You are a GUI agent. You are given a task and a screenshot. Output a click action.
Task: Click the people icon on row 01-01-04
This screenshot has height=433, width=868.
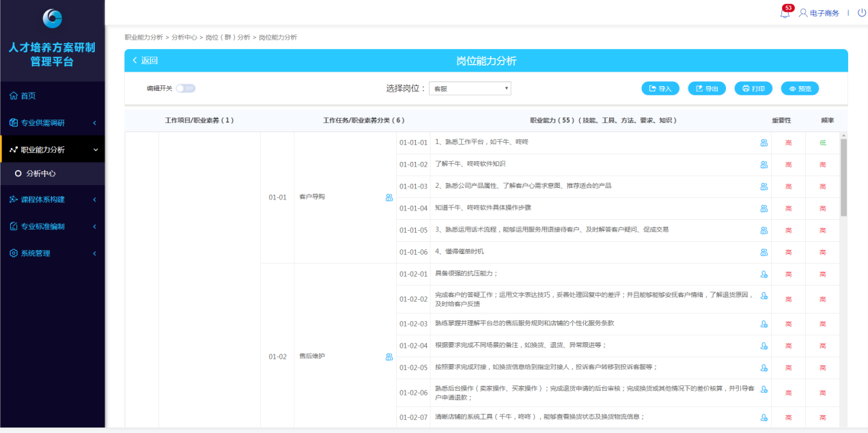click(764, 208)
